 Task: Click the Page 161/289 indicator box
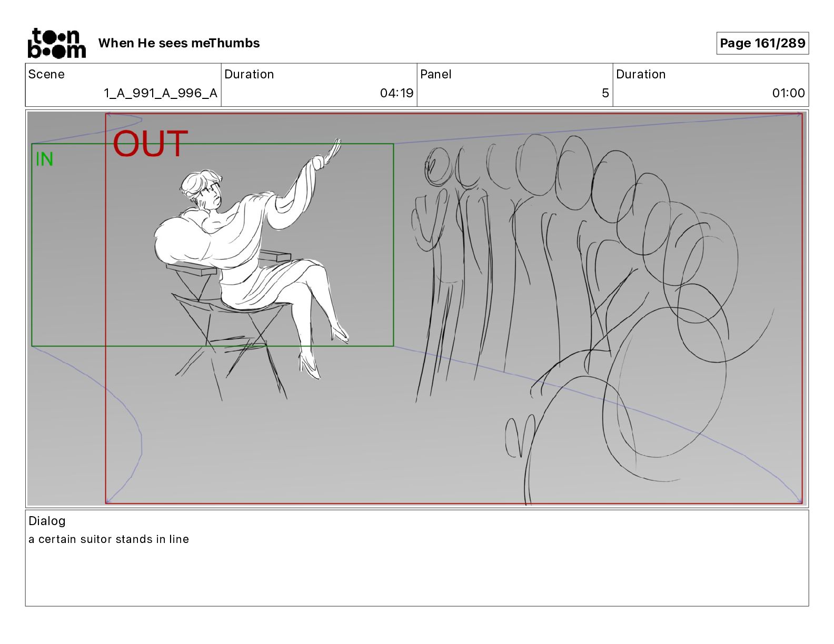click(762, 43)
